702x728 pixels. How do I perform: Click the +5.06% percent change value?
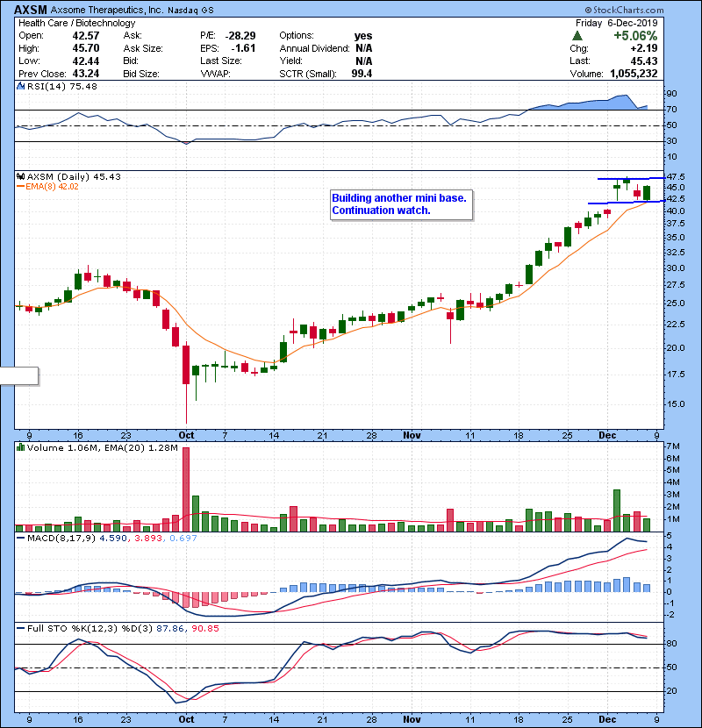[635, 36]
